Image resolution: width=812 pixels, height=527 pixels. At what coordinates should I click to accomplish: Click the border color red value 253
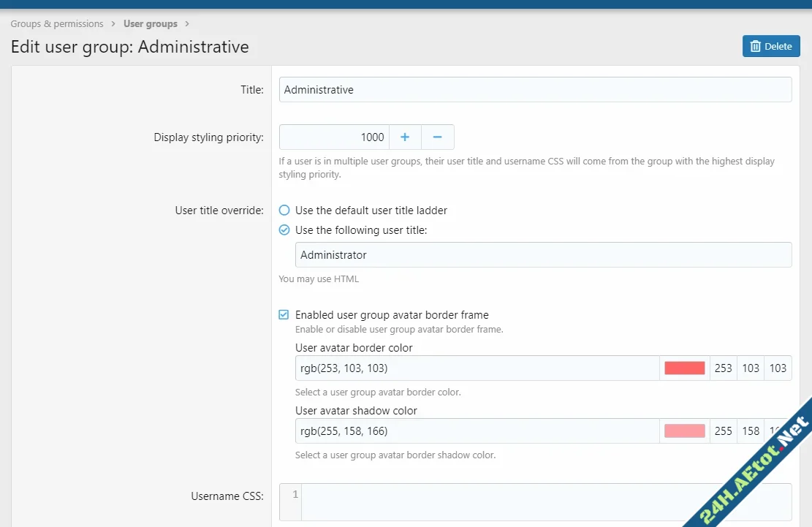[723, 368]
